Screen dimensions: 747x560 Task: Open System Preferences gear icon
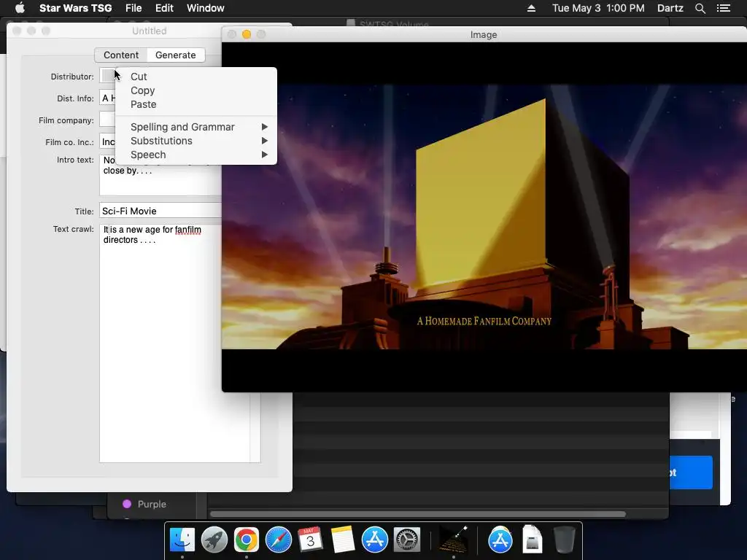click(406, 540)
